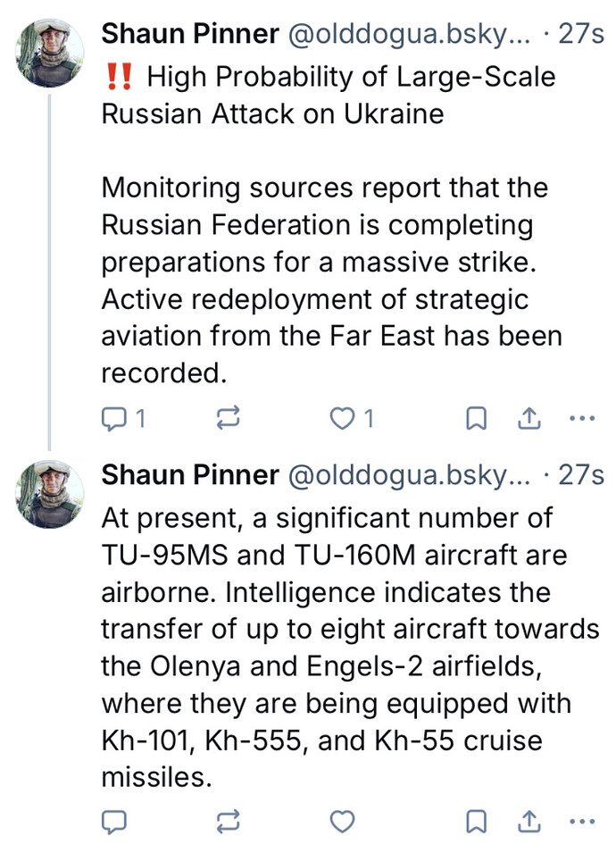Open Shaun Pinner's avatar on second post

[51, 494]
